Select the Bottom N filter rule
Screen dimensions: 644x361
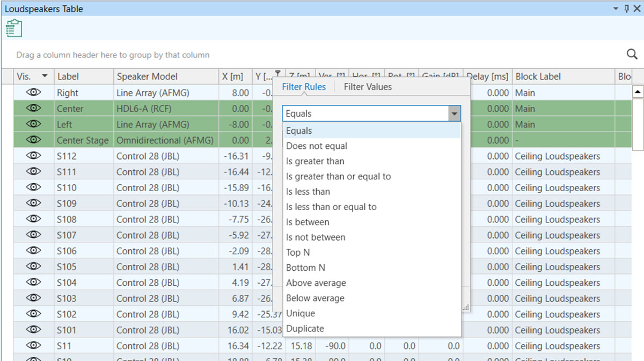tap(371, 268)
